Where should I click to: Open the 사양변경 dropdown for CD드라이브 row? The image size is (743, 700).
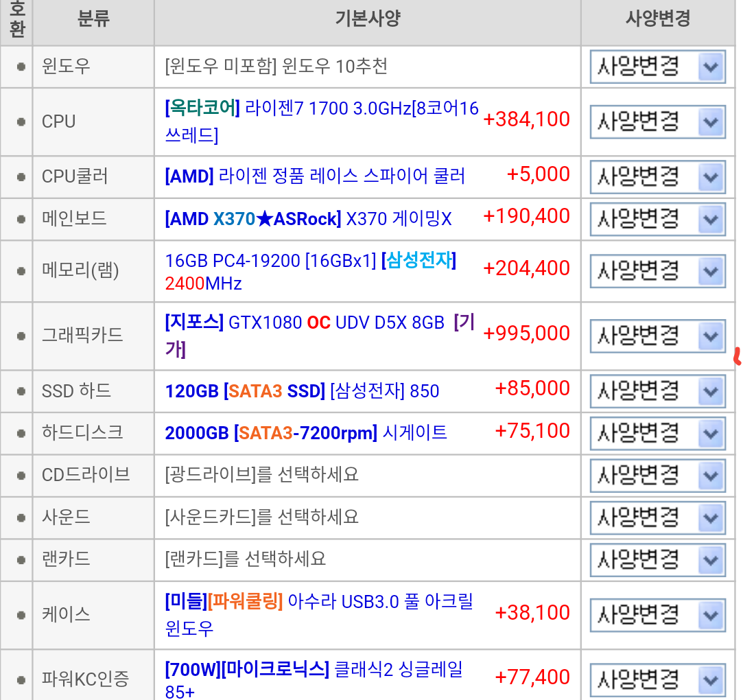point(657,476)
